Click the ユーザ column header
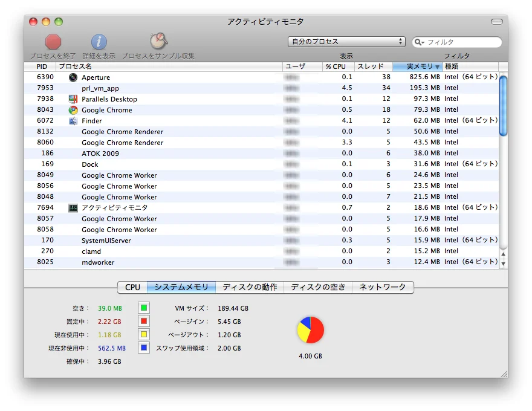532x411 pixels. 302,66
